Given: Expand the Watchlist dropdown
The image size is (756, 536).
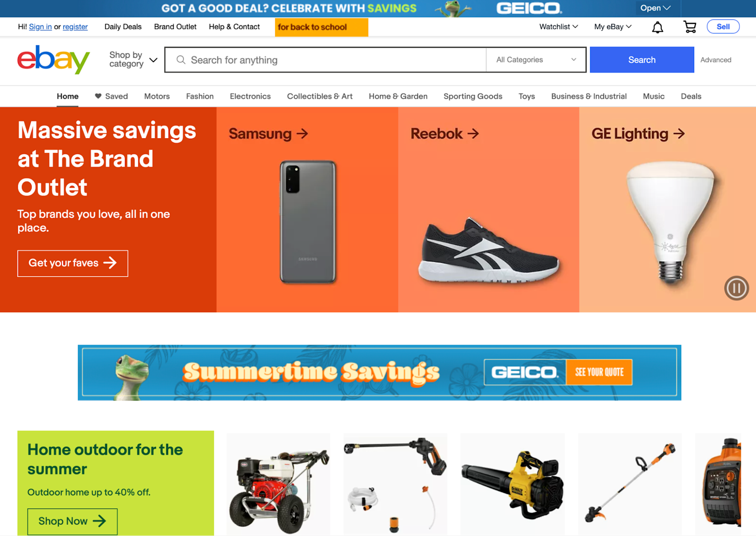Looking at the screenshot, I should (559, 27).
